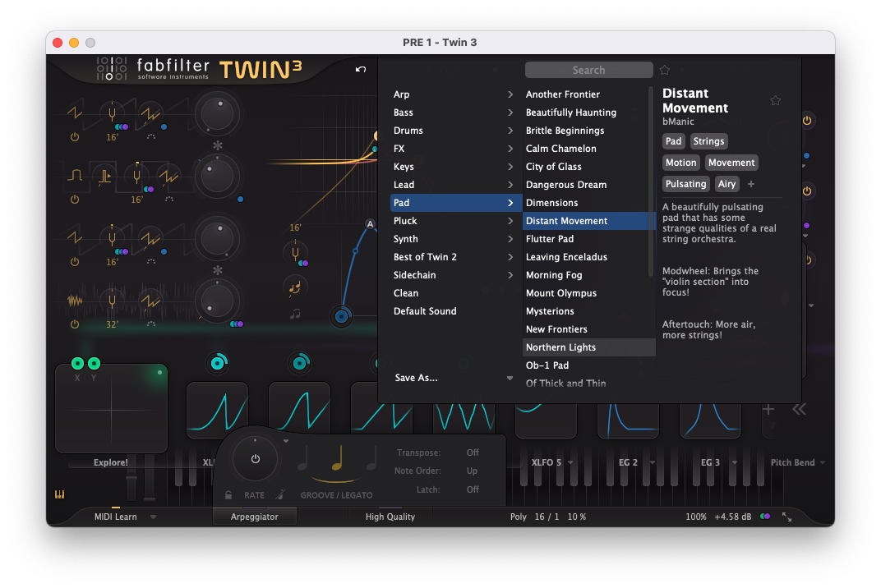Click the preset Search field
This screenshot has height=588, width=881.
coord(588,71)
